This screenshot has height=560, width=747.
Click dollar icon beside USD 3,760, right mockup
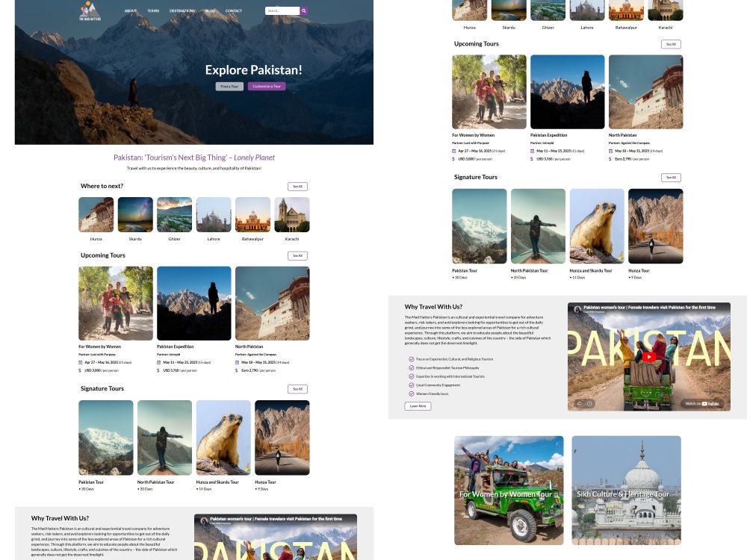click(532, 159)
